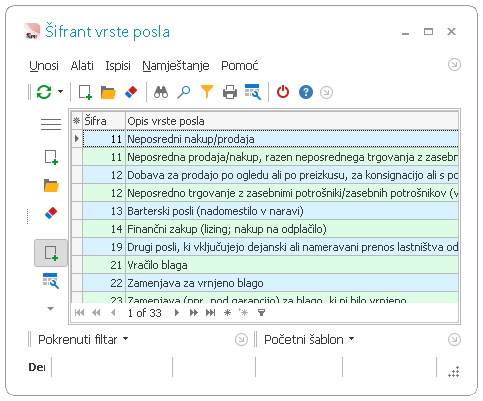Click the magnifying glass find icon

coord(184,92)
